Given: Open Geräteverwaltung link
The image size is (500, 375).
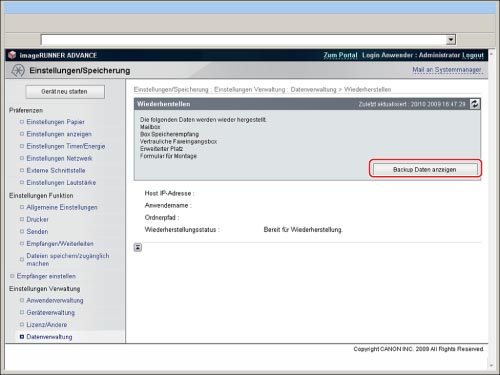Looking at the screenshot, I should (x=50, y=313).
